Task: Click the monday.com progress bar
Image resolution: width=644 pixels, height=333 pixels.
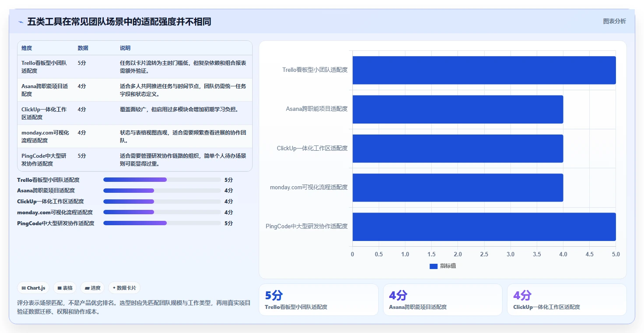Action: [x=162, y=212]
